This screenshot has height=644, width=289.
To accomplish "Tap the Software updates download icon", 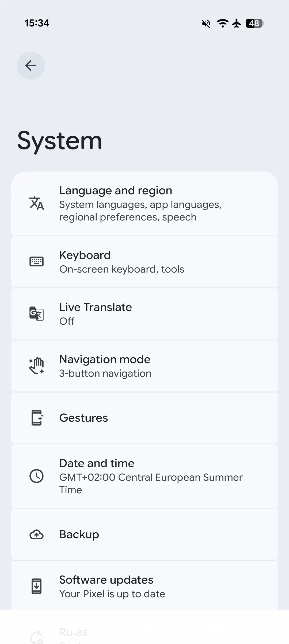I will tap(36, 586).
